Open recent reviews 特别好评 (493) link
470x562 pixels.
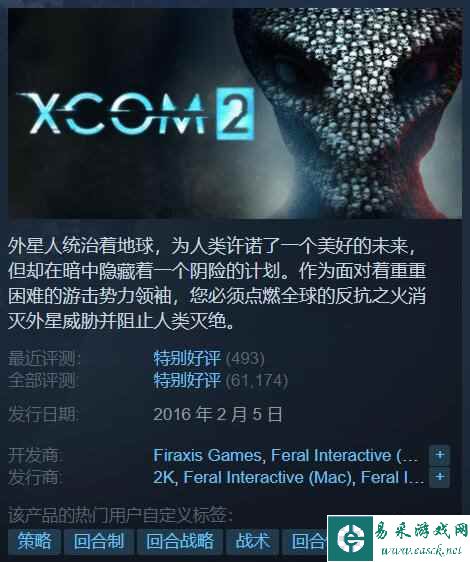[x=209, y=358]
